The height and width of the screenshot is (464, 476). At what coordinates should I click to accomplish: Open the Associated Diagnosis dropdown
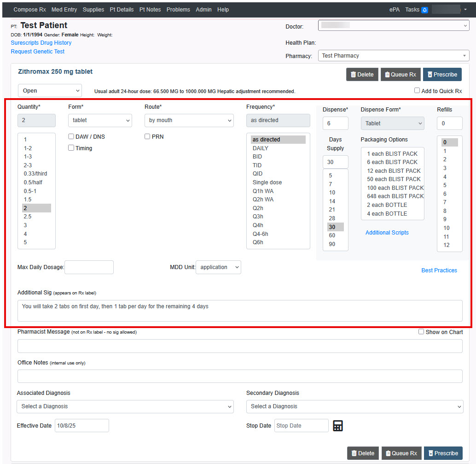pyautogui.click(x=125, y=406)
